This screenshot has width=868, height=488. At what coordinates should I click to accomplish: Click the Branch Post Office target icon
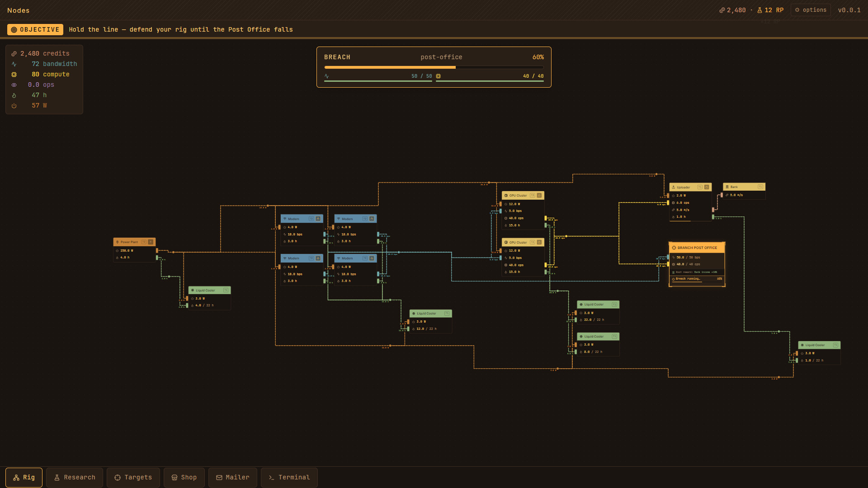[674, 248]
